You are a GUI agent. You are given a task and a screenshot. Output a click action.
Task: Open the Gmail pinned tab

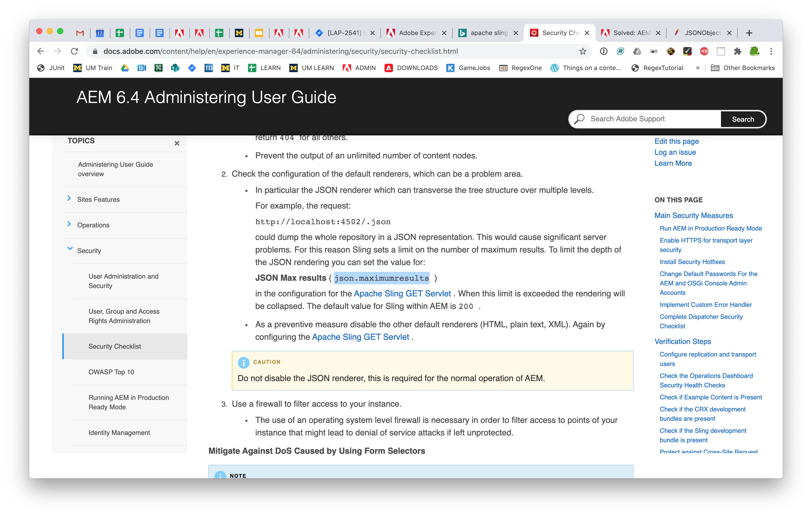coord(80,33)
